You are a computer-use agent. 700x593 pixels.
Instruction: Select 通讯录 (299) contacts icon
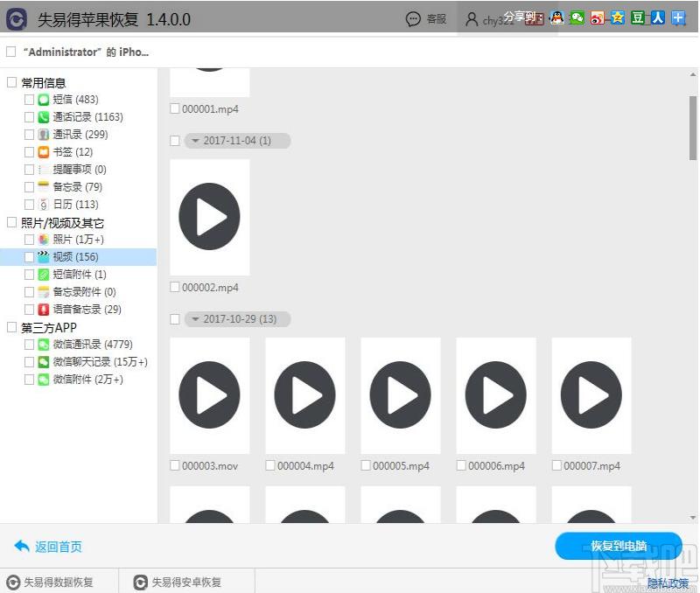[43, 135]
